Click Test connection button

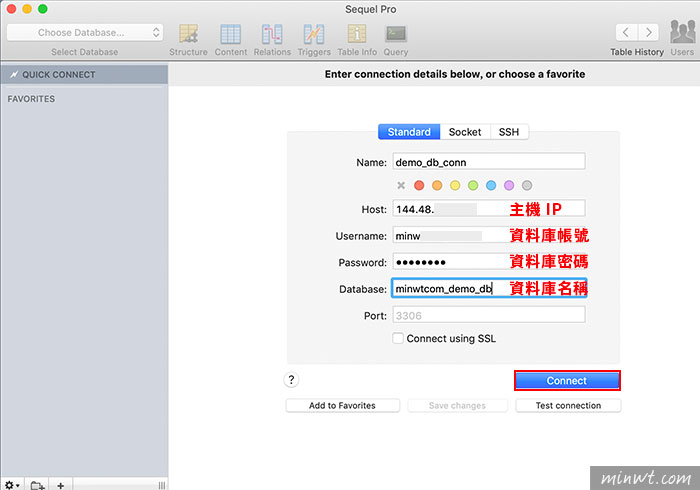pyautogui.click(x=568, y=405)
